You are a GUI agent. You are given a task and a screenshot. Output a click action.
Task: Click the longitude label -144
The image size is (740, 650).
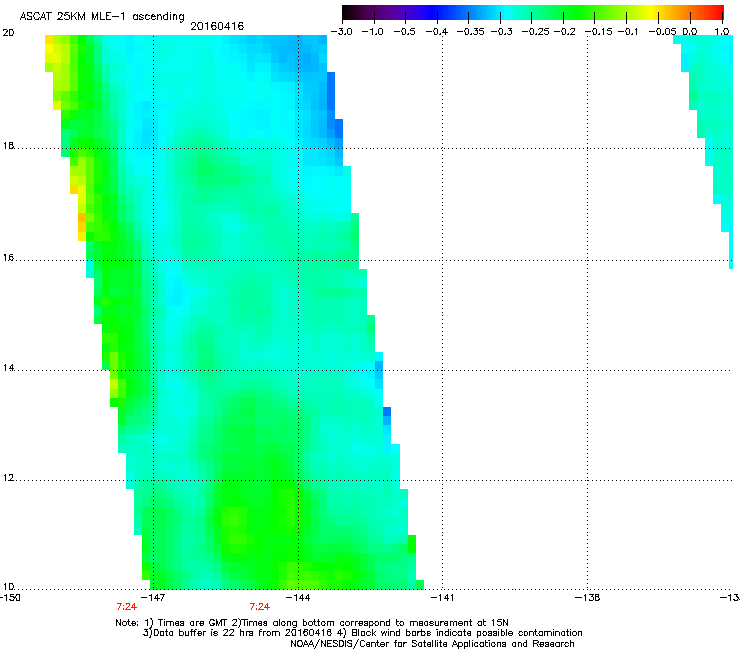298,598
